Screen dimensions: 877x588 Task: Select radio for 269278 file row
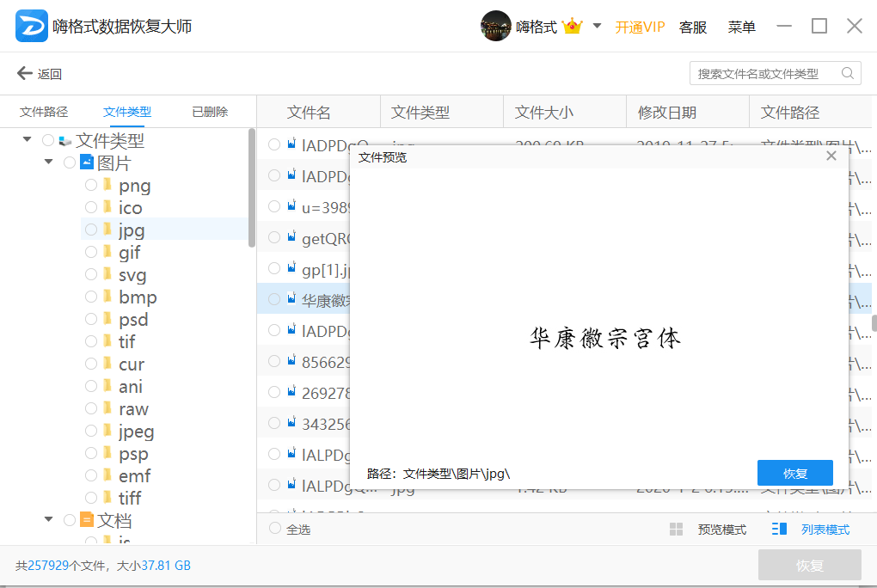tap(274, 392)
